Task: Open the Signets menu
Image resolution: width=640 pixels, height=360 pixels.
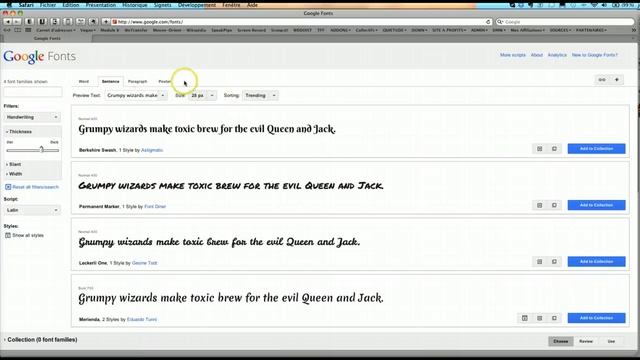Action: 162,5
